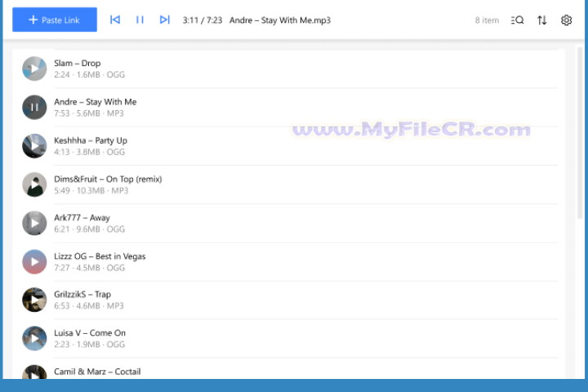Open the settings gear
Viewport: 588px width, 392px height.
click(566, 20)
